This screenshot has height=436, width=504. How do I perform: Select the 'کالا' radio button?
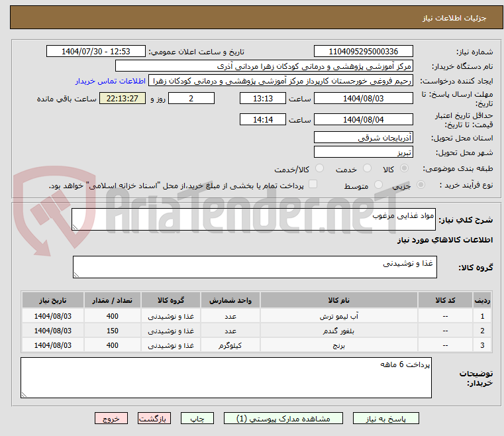tap(405, 168)
